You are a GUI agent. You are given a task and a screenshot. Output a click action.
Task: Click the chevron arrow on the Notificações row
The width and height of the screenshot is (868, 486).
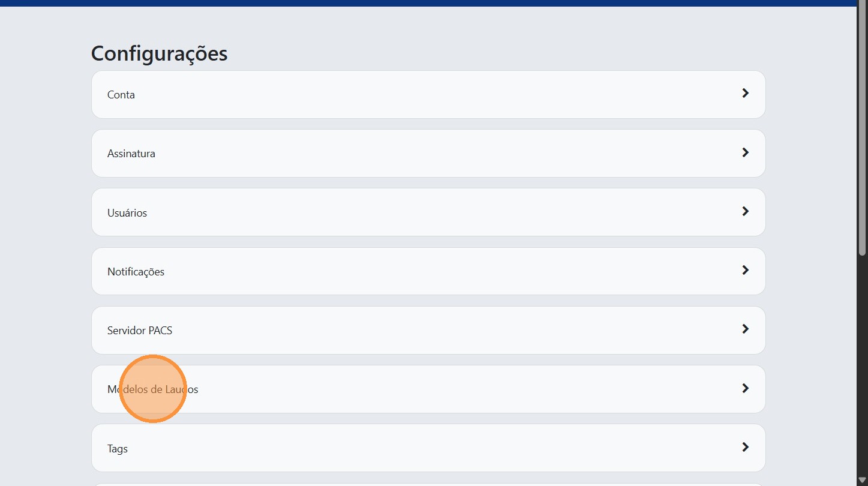(x=745, y=270)
